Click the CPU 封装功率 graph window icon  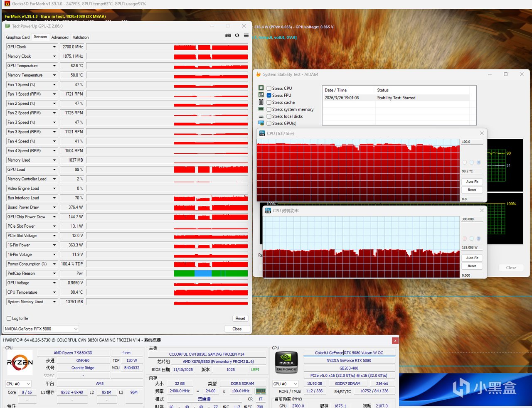[268, 211]
